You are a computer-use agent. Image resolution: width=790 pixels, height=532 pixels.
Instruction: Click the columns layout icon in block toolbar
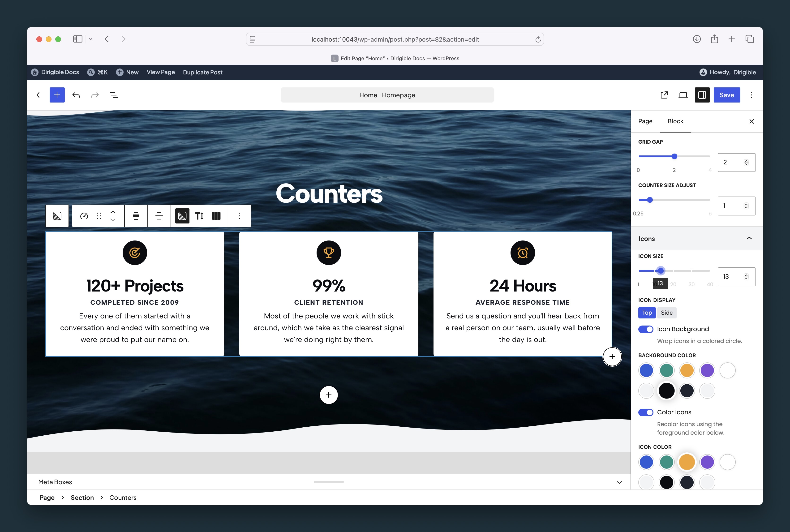click(x=216, y=216)
